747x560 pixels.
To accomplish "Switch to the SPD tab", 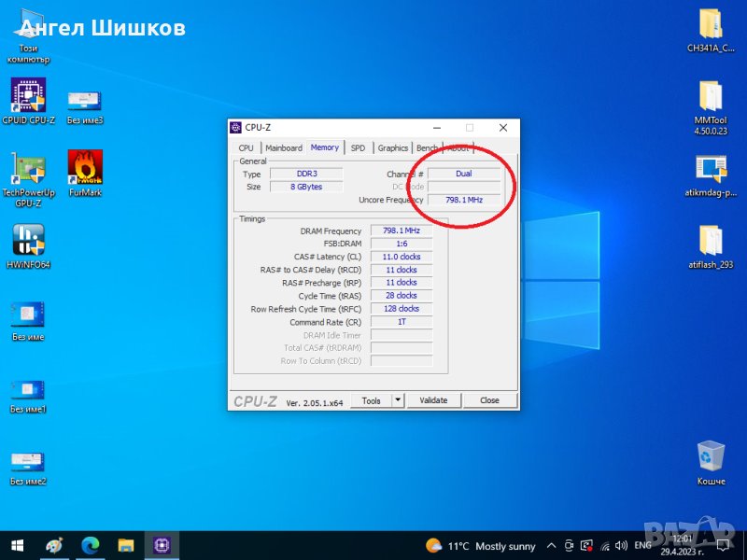I will pos(358,147).
